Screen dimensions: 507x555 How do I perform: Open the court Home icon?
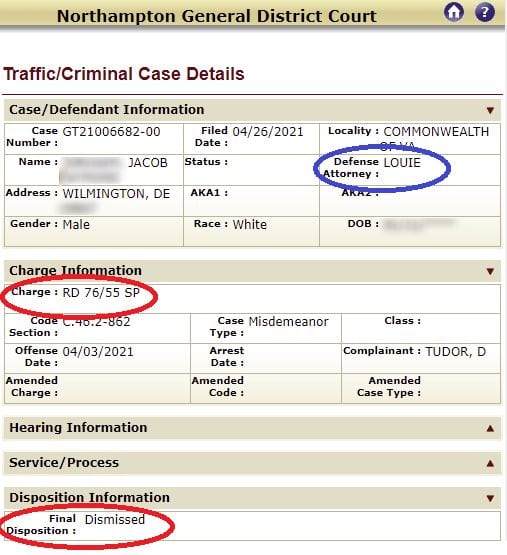click(x=454, y=12)
